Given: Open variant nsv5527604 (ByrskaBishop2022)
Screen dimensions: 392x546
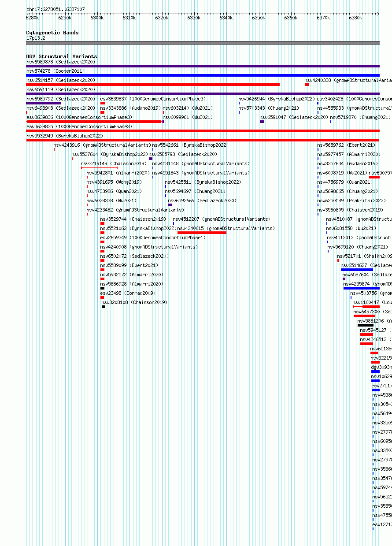Looking at the screenshot, I should tap(110, 154).
